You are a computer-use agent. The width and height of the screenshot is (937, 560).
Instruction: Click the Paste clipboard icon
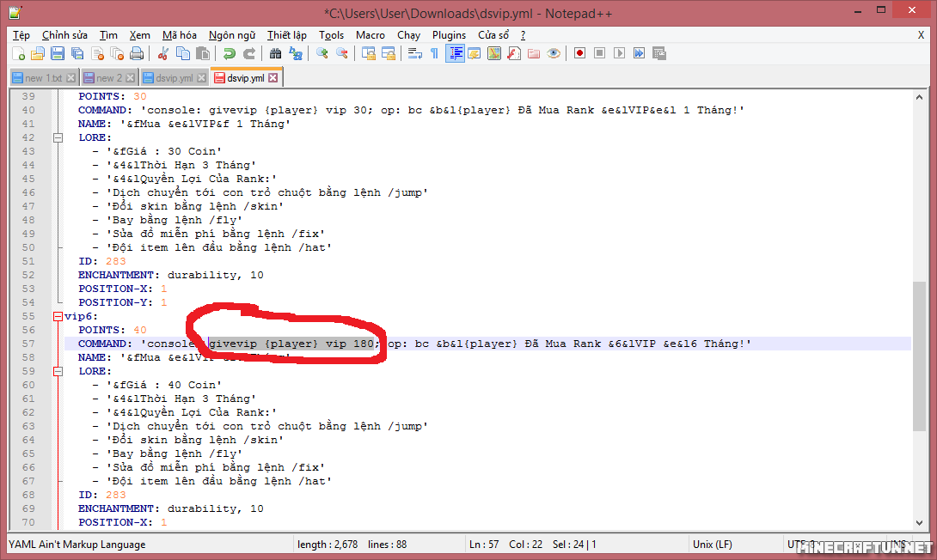tap(203, 54)
